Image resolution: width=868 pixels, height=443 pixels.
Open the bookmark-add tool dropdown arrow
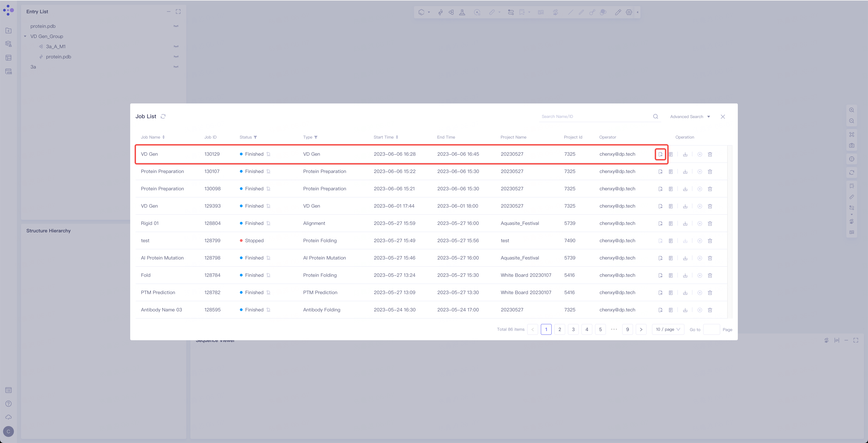[529, 12]
